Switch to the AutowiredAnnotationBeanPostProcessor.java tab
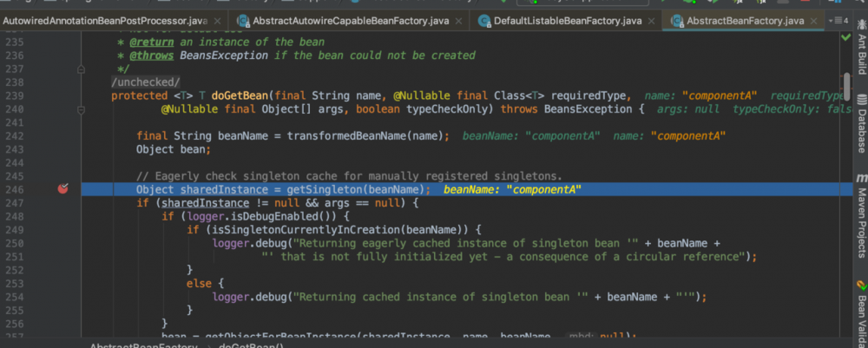868x348 pixels. click(x=104, y=22)
